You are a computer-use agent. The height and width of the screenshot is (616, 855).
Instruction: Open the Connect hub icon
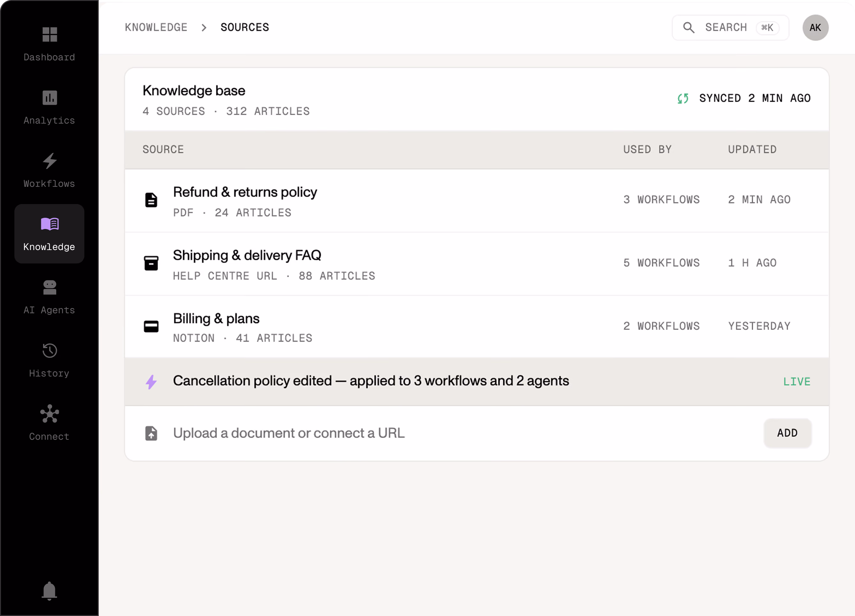coord(50,414)
